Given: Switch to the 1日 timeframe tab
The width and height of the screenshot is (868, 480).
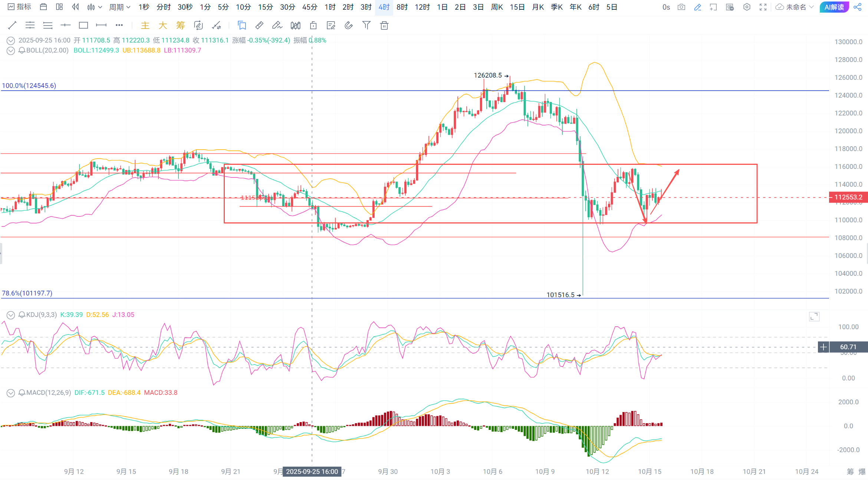Looking at the screenshot, I should pyautogui.click(x=442, y=7).
